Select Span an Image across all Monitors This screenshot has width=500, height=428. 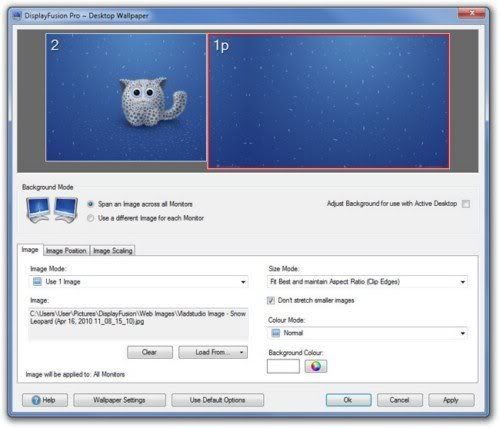[x=90, y=204]
